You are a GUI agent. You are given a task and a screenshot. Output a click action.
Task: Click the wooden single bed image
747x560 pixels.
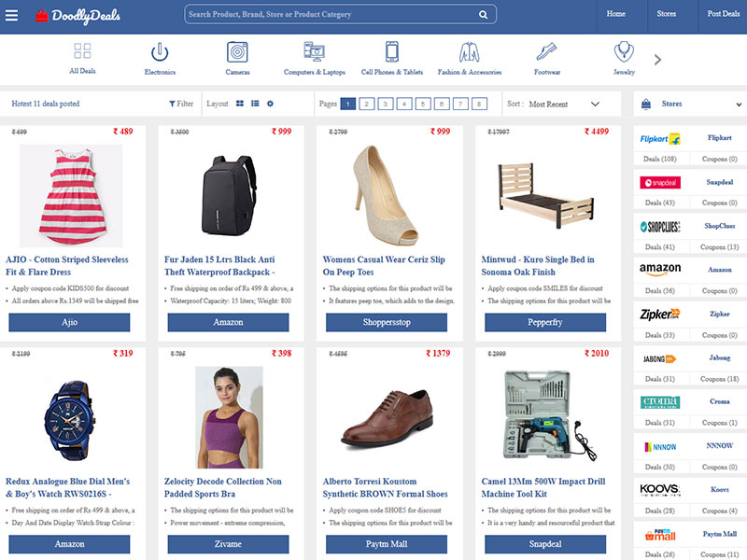[545, 196]
